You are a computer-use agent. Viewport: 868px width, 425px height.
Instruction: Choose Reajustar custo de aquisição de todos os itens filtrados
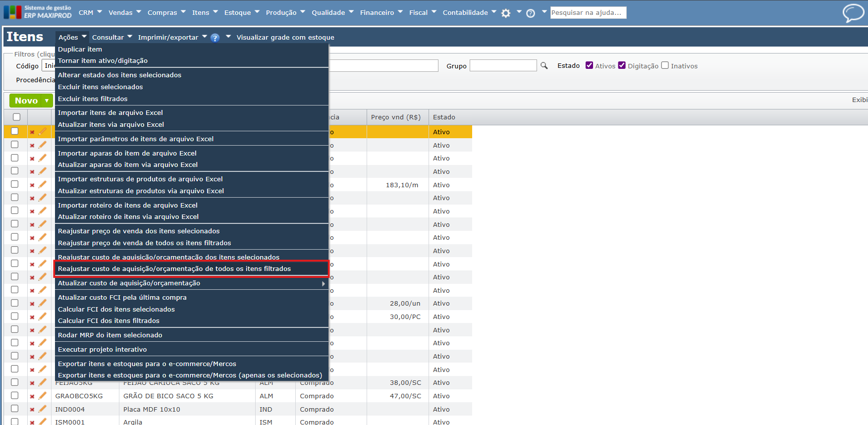point(174,268)
